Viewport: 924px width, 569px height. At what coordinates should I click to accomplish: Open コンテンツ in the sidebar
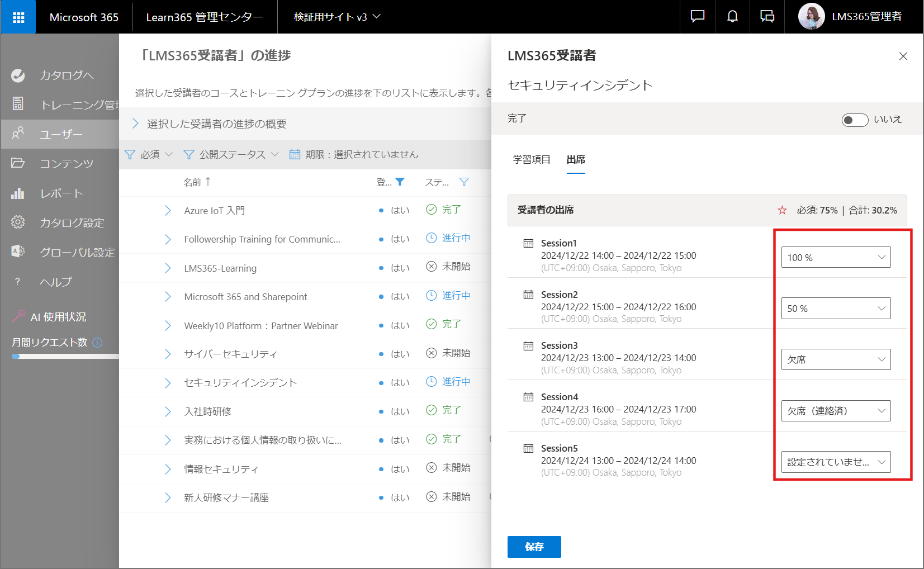tap(60, 163)
